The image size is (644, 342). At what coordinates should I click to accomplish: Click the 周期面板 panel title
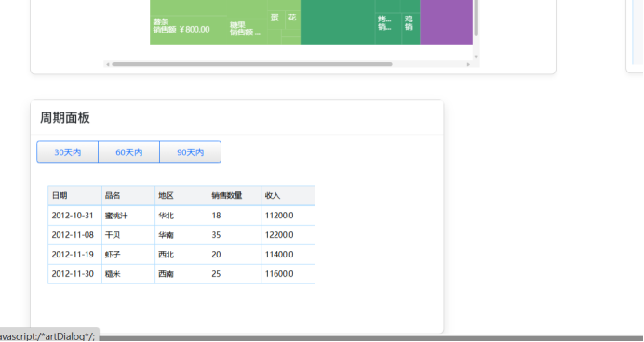[x=65, y=118]
